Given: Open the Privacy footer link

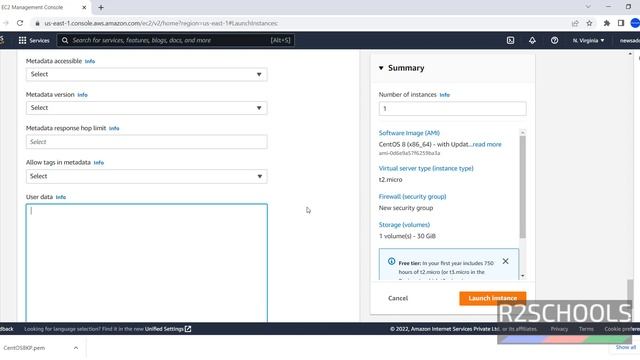Looking at the screenshot, I should (559, 329).
